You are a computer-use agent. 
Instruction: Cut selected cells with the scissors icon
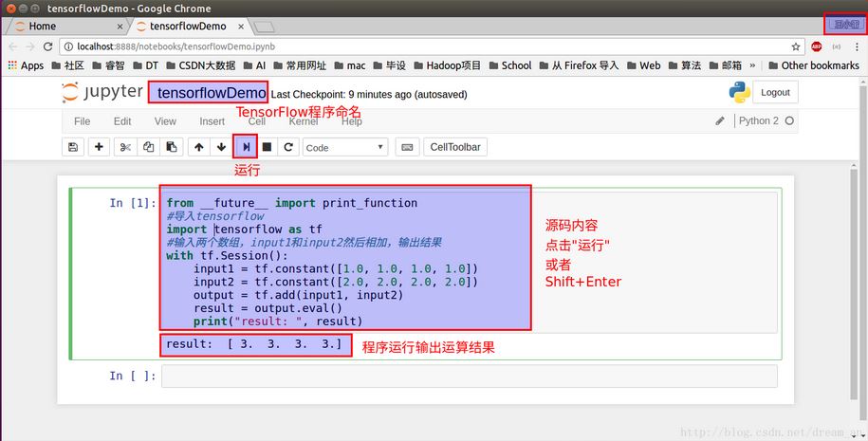point(125,147)
